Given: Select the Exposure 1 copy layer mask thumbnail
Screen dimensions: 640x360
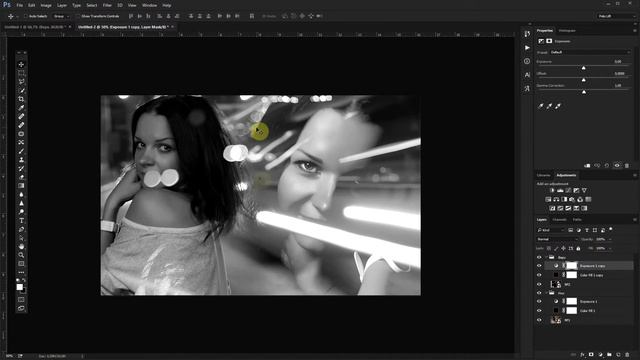Looking at the screenshot, I should tap(571, 266).
